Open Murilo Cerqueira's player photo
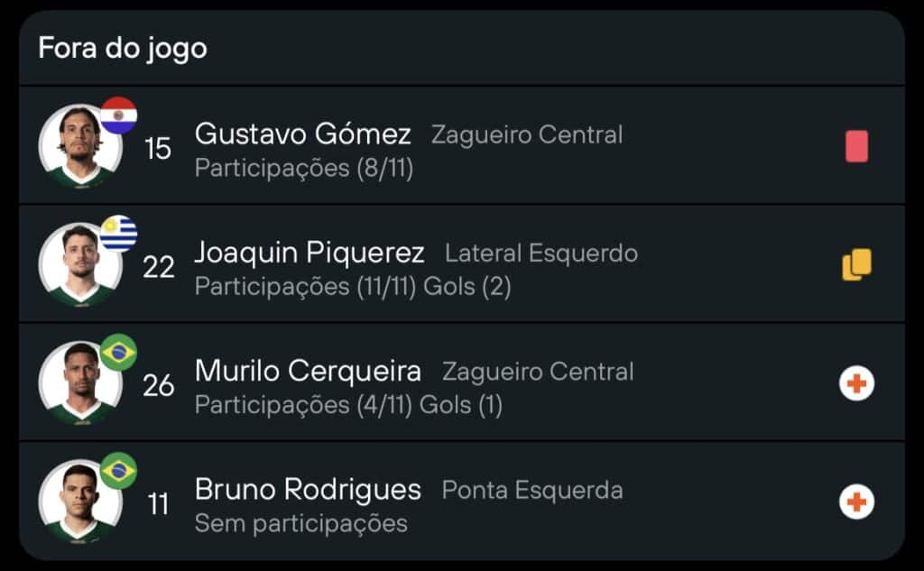 tap(79, 383)
